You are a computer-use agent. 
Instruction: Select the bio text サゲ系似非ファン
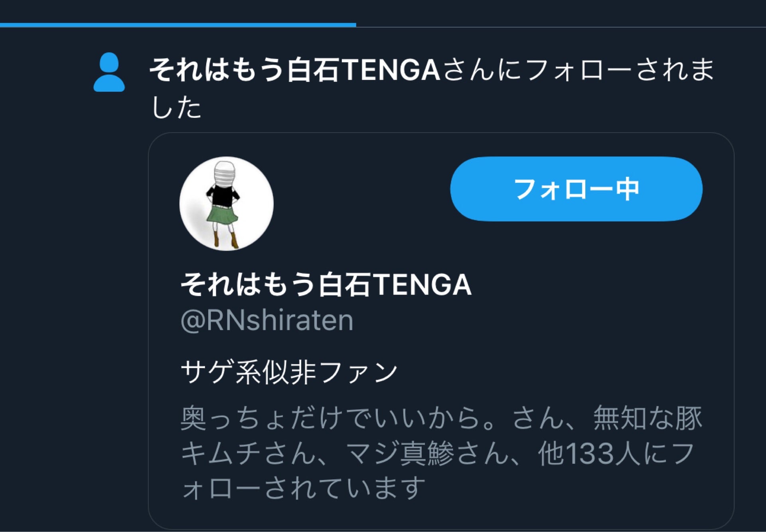289,372
